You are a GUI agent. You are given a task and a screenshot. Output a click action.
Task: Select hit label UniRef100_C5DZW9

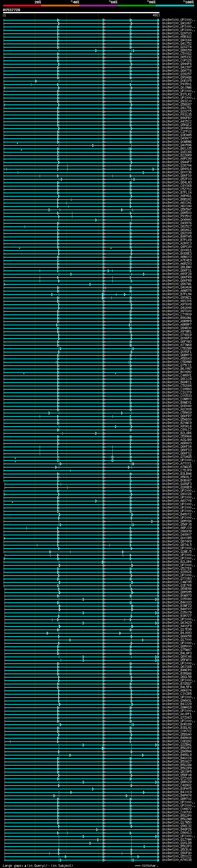177,349
